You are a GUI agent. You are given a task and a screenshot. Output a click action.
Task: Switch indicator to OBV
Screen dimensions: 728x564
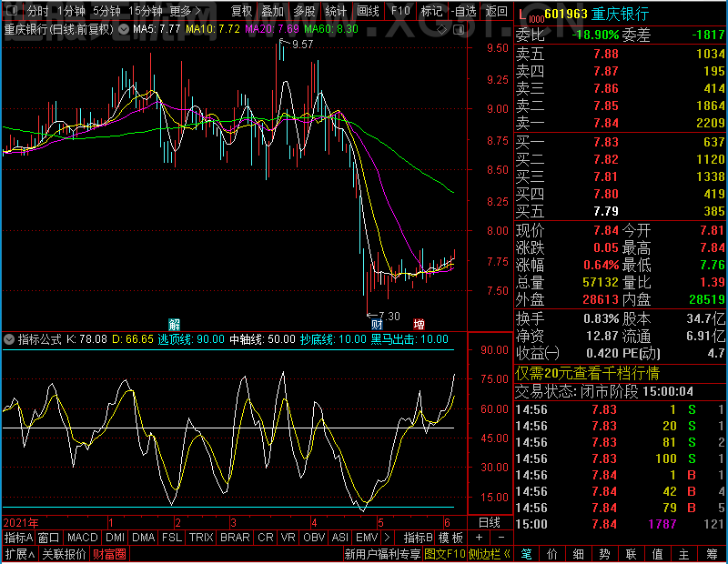pos(314,538)
